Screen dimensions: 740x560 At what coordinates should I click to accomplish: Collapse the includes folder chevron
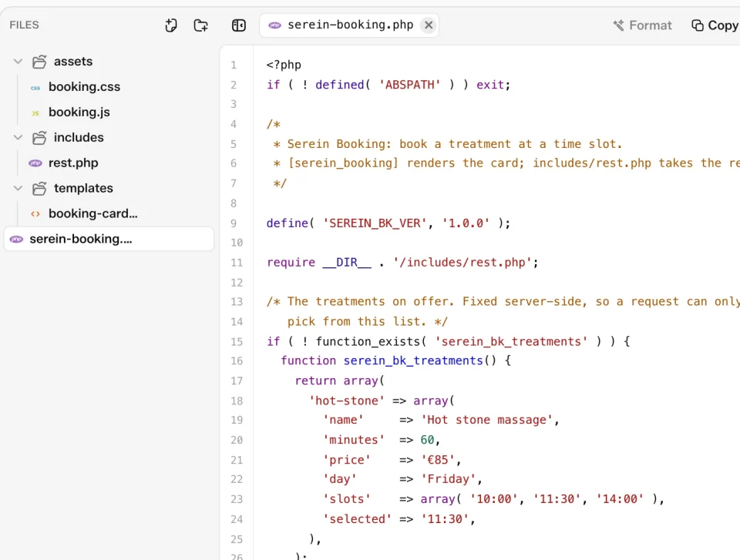(x=18, y=137)
